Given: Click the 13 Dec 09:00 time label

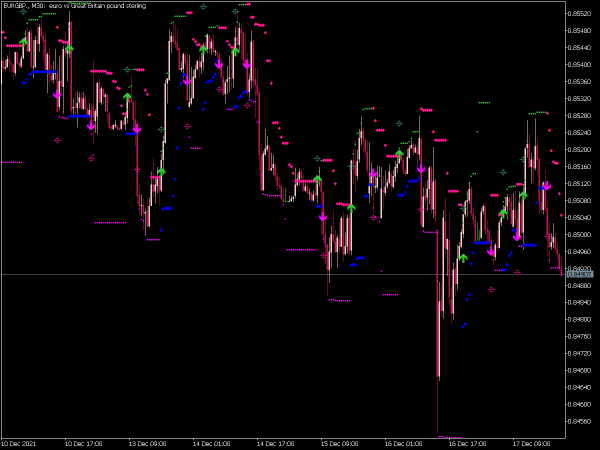Looking at the screenshot, I should coord(148,443).
